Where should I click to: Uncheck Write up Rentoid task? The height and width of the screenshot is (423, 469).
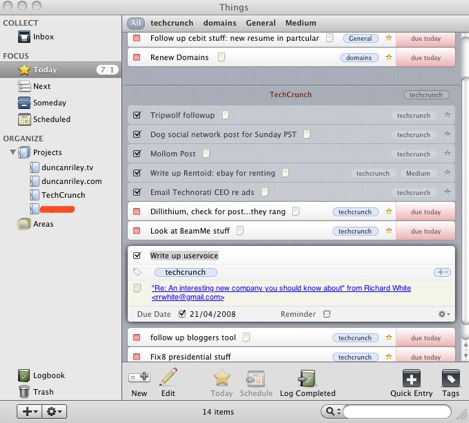(x=137, y=173)
